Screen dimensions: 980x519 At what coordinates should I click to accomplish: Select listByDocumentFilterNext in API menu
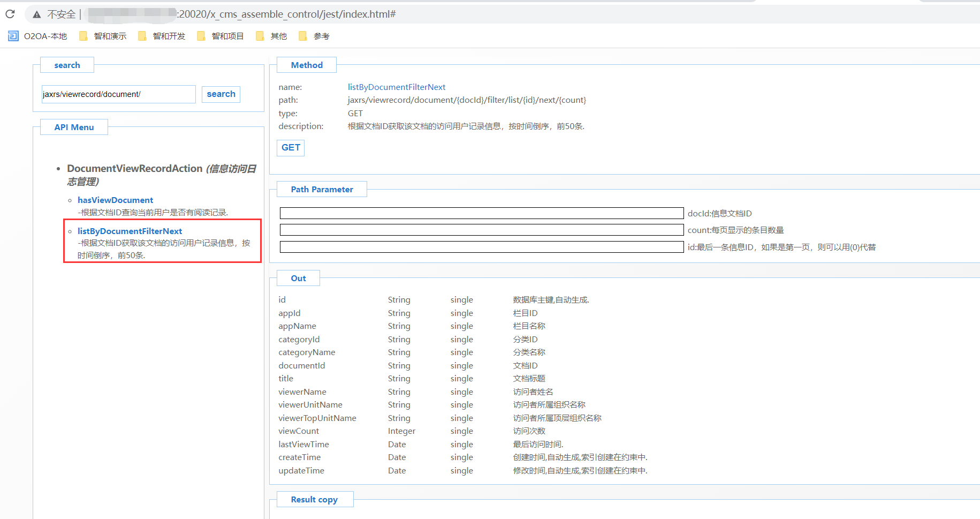(130, 231)
